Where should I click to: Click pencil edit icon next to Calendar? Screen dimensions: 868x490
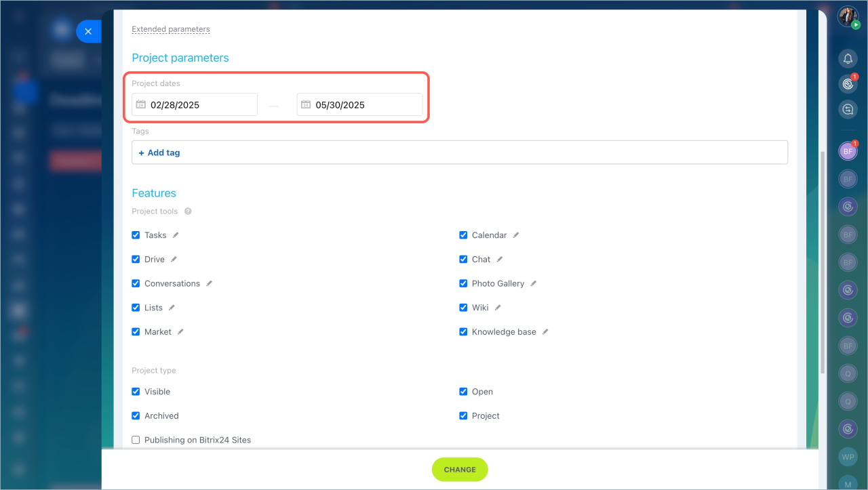pos(516,235)
